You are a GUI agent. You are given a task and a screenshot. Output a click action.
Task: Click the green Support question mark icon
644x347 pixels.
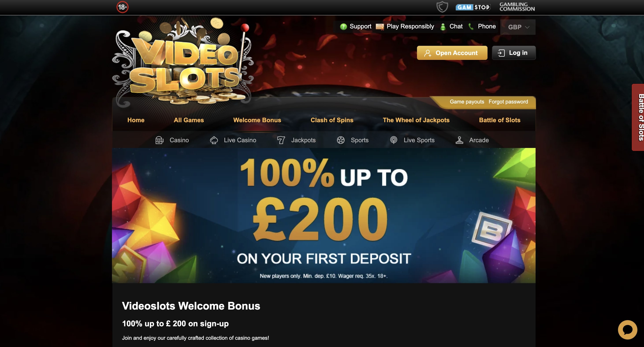pos(344,26)
